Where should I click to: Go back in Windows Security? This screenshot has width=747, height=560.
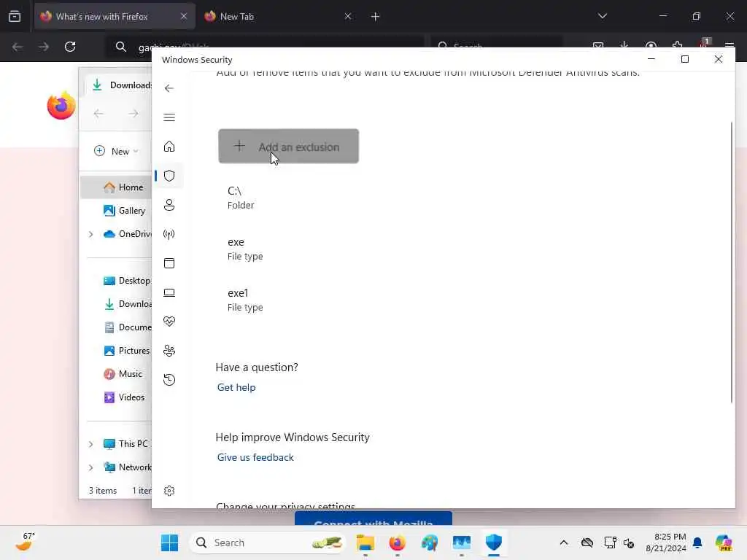coord(169,88)
